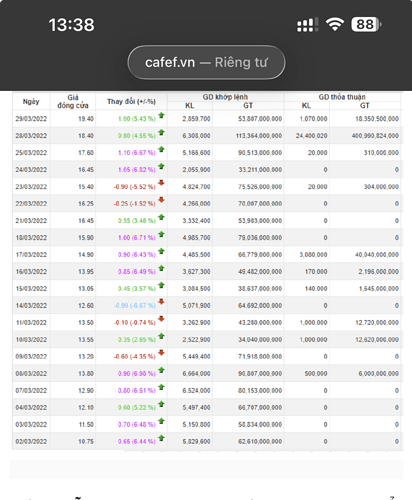Click the green up arrow for 02/03/2022
The height and width of the screenshot is (500, 412).
click(x=161, y=438)
